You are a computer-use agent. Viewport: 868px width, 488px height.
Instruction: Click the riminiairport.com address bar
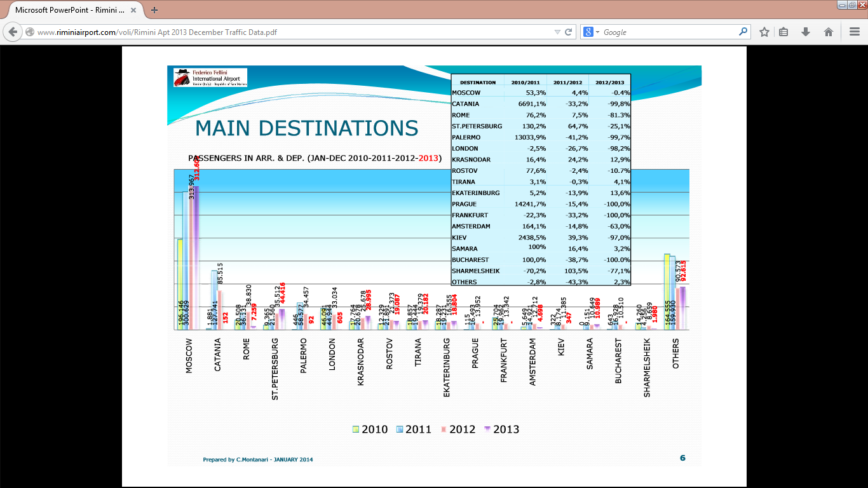tap(286, 32)
